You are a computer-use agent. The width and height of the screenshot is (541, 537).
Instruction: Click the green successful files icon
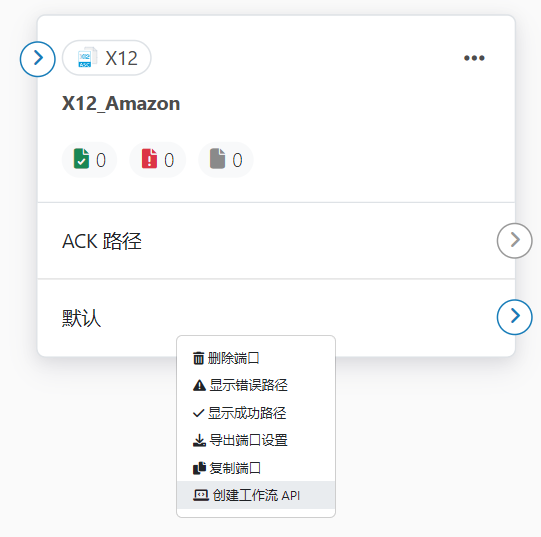pos(81,159)
